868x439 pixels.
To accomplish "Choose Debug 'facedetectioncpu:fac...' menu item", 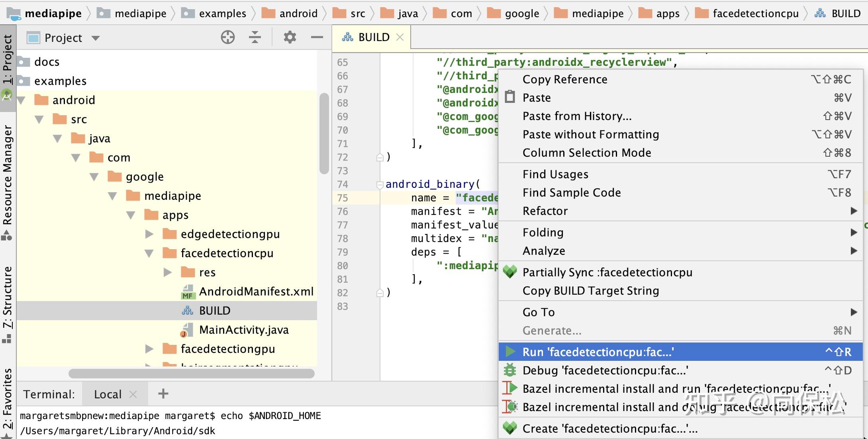I will point(605,370).
